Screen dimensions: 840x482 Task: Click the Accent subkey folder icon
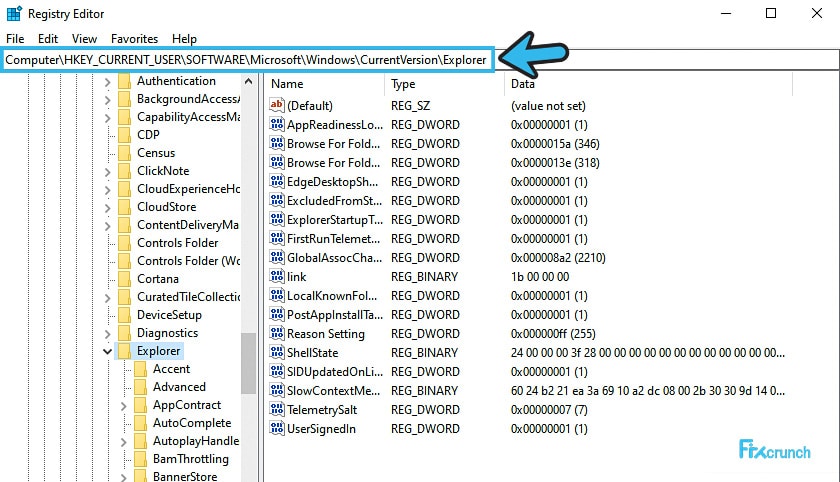coord(140,369)
